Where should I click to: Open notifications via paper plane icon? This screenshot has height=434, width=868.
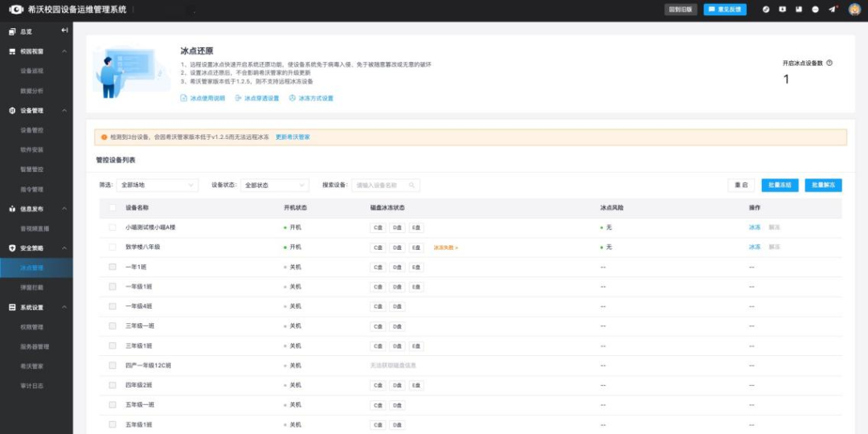click(x=832, y=10)
